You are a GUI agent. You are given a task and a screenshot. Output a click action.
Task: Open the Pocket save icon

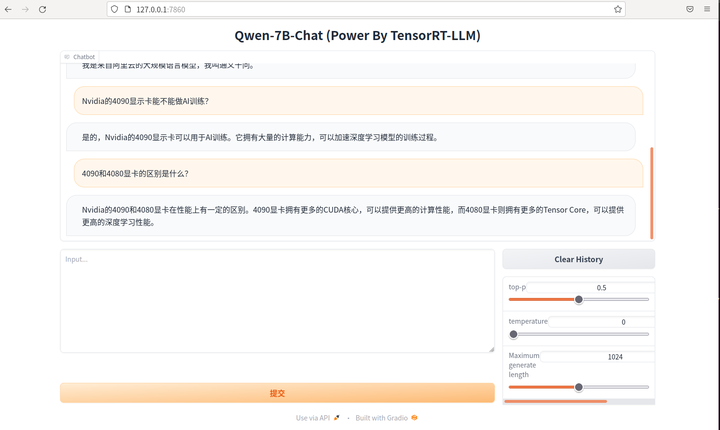[690, 9]
